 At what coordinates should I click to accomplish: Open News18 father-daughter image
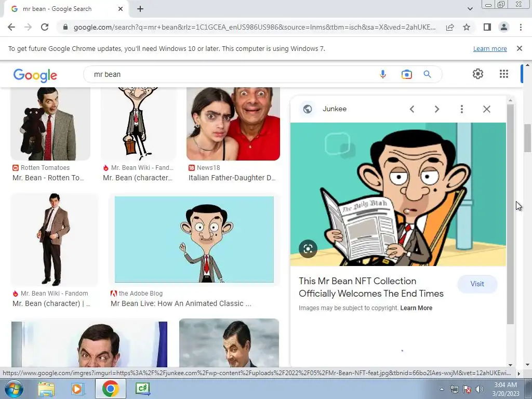tap(233, 124)
